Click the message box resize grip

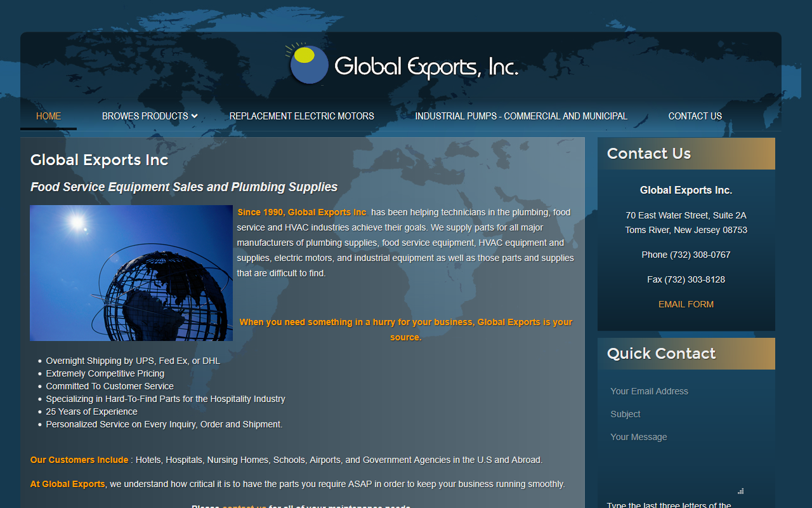click(740, 491)
